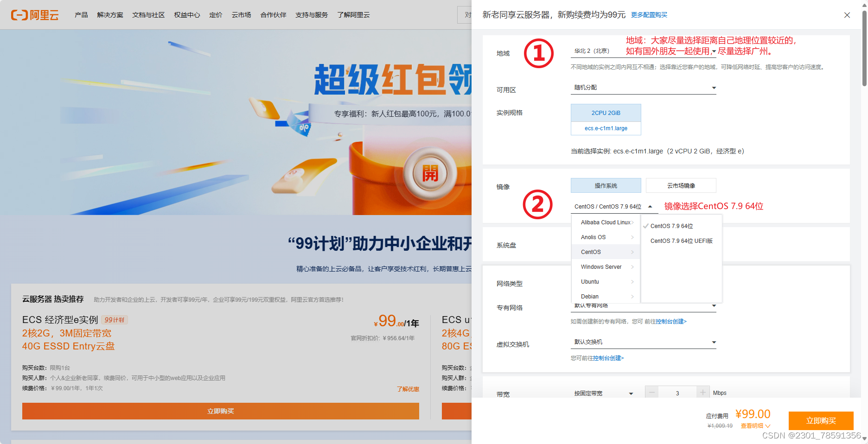This screenshot has height=444, width=868.
Task: Click the 当前选择实例 summary text
Action: [657, 151]
